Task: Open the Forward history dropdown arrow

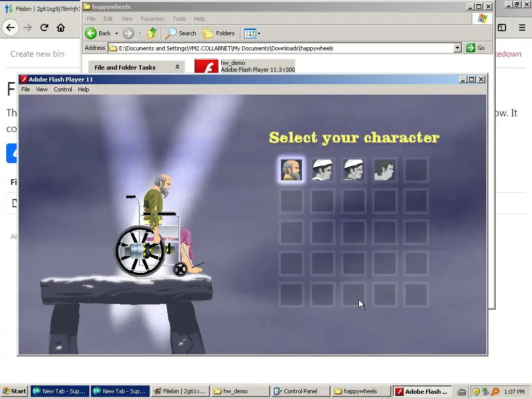Action: point(140,33)
